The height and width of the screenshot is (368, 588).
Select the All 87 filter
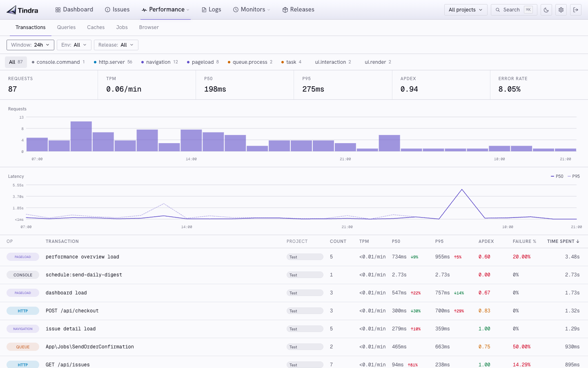tap(16, 62)
